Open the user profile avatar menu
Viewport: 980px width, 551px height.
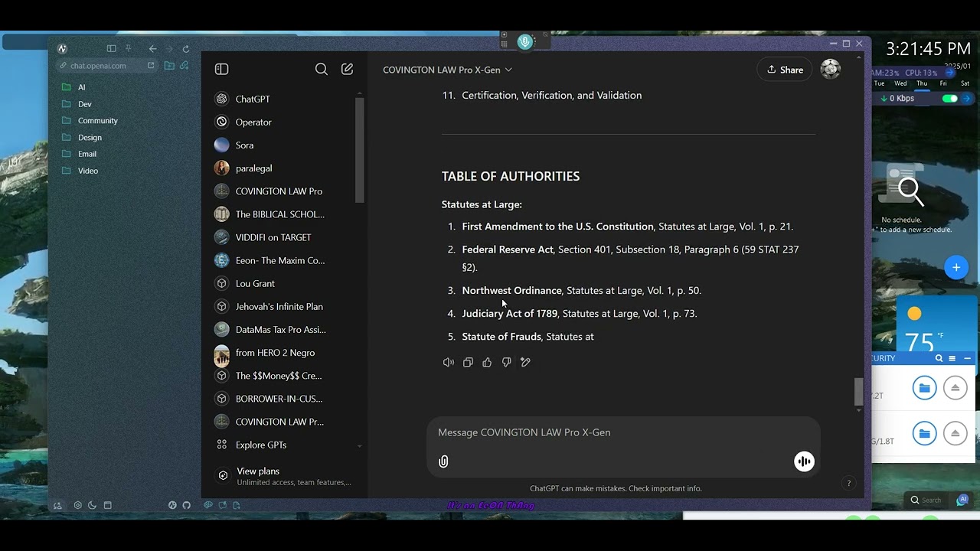(x=831, y=70)
